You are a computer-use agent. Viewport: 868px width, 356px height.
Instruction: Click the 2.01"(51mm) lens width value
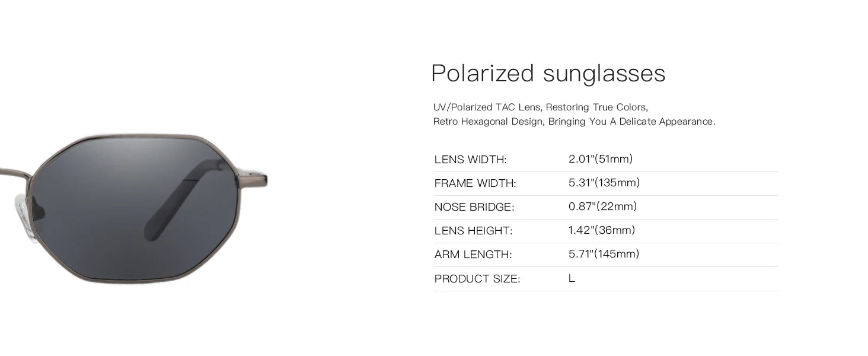(600, 159)
